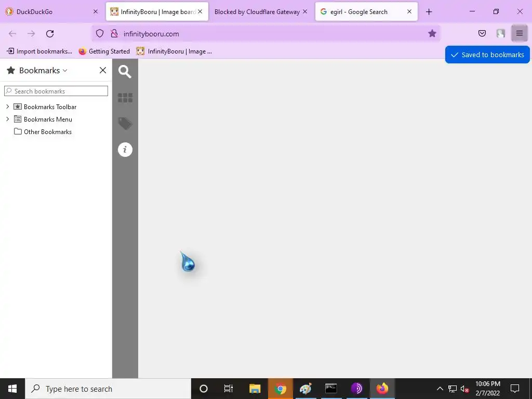Focus the Search bookmarks field
Viewport: 532px width, 399px height.
(56, 91)
